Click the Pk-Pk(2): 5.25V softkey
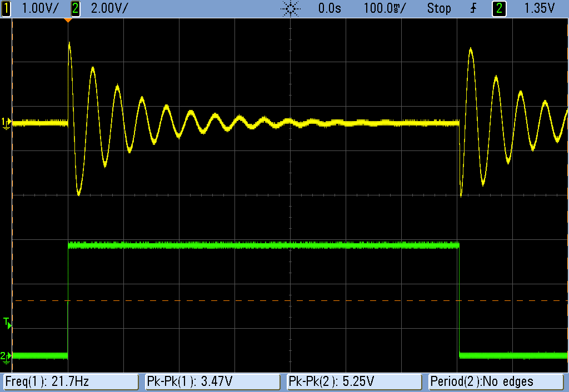 point(352,382)
